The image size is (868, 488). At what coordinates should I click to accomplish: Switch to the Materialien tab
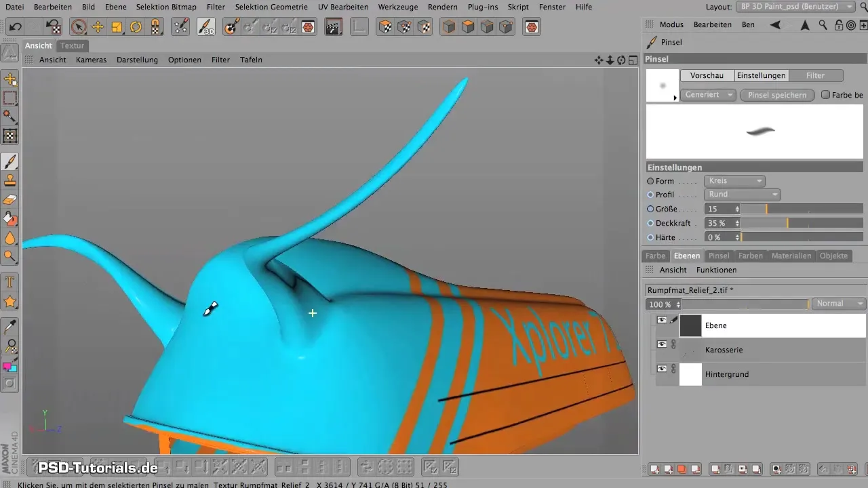click(791, 256)
